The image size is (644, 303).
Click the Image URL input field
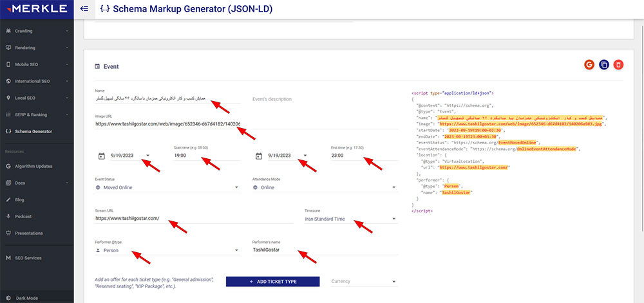167,124
